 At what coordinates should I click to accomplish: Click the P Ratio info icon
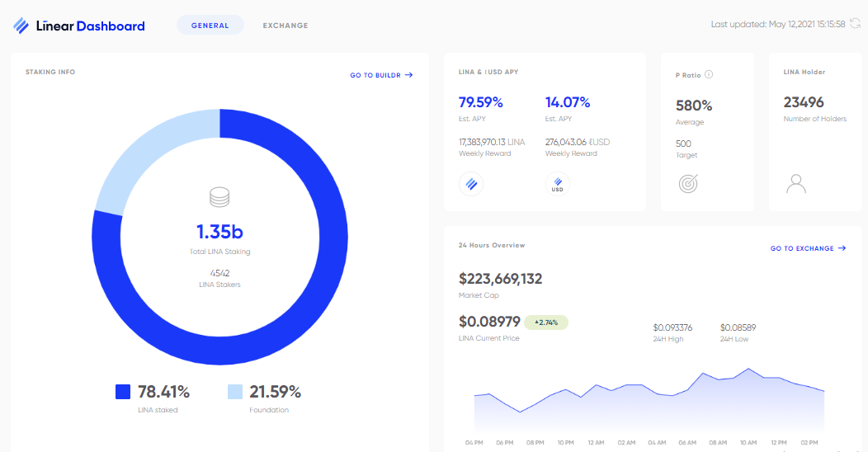click(x=709, y=74)
